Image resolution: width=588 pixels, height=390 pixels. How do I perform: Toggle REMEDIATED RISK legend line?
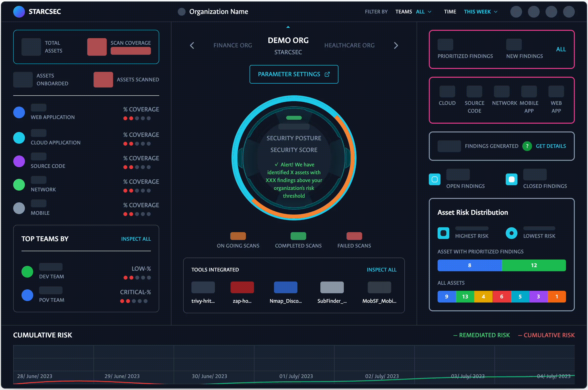481,335
